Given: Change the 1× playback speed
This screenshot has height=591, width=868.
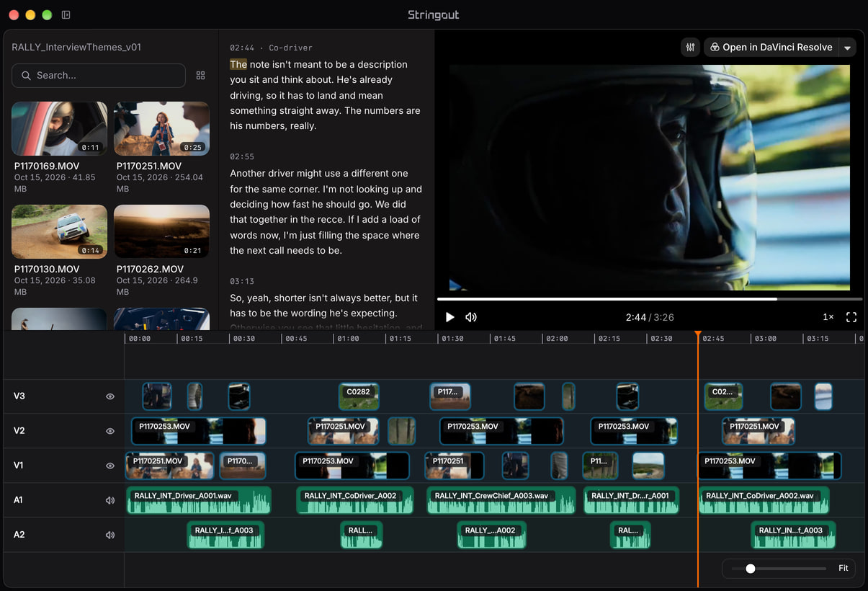Looking at the screenshot, I should 828,317.
